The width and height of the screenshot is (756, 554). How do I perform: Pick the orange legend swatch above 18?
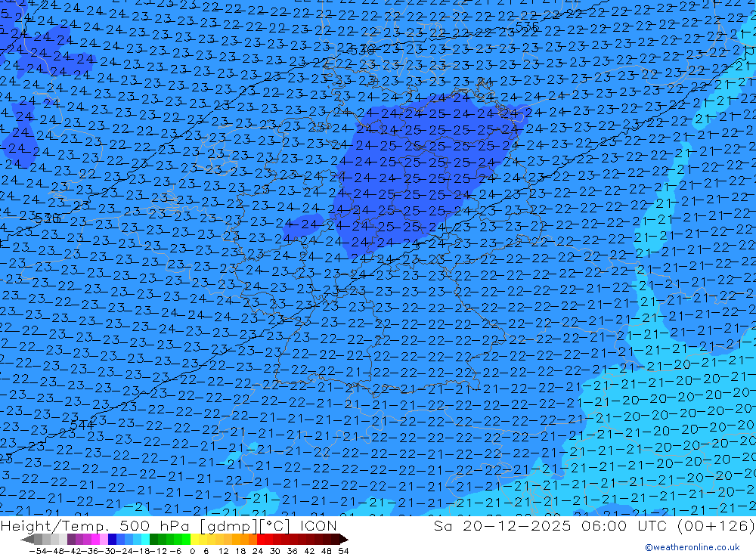coord(244,539)
